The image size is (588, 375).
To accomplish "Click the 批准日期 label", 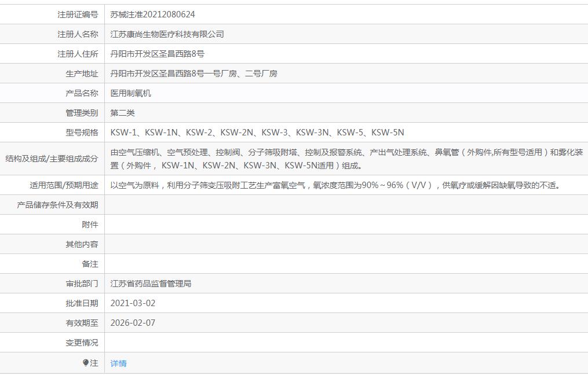I will click(x=82, y=303).
